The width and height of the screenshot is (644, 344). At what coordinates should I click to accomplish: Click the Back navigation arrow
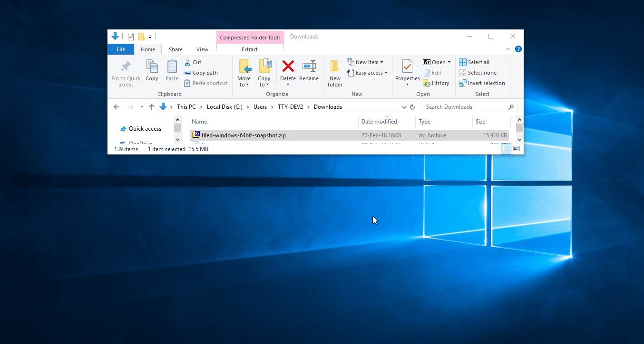[117, 107]
